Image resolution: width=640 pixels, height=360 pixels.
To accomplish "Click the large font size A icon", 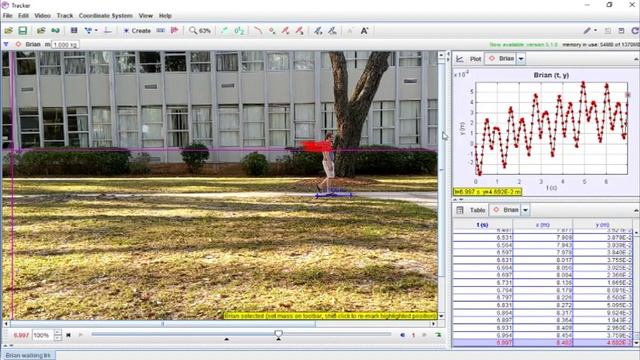I will (x=364, y=31).
